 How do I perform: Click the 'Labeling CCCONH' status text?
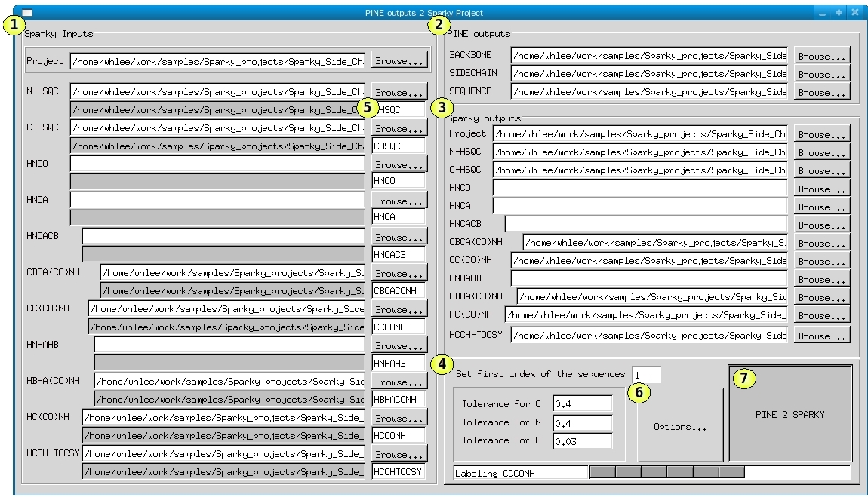495,473
